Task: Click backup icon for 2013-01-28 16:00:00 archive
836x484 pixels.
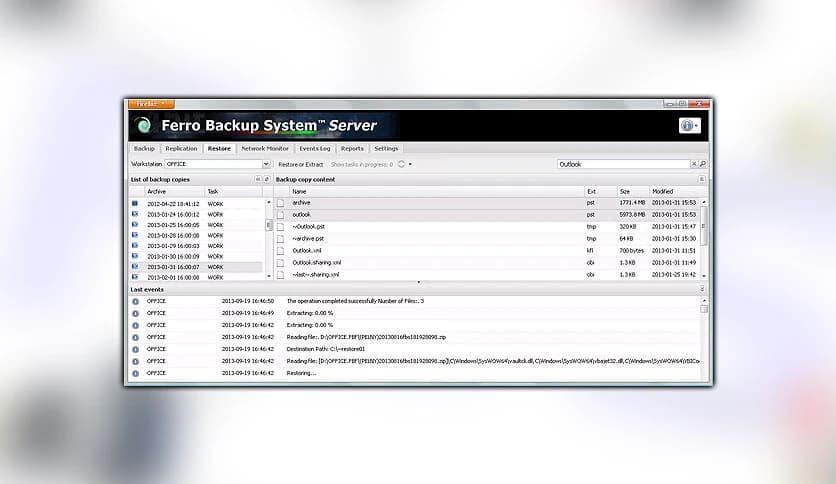Action: pos(135,235)
